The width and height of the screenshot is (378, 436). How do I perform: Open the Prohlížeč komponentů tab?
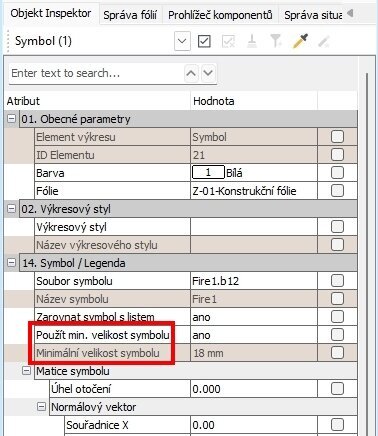pos(220,15)
